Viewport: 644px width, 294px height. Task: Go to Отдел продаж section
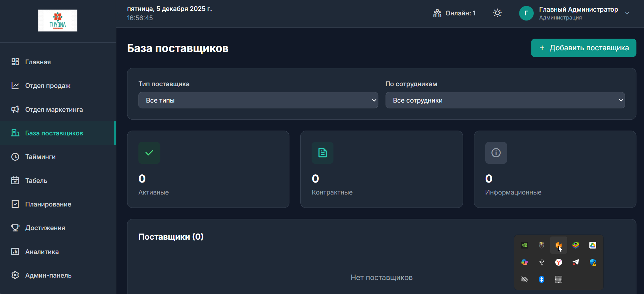[x=58, y=86]
